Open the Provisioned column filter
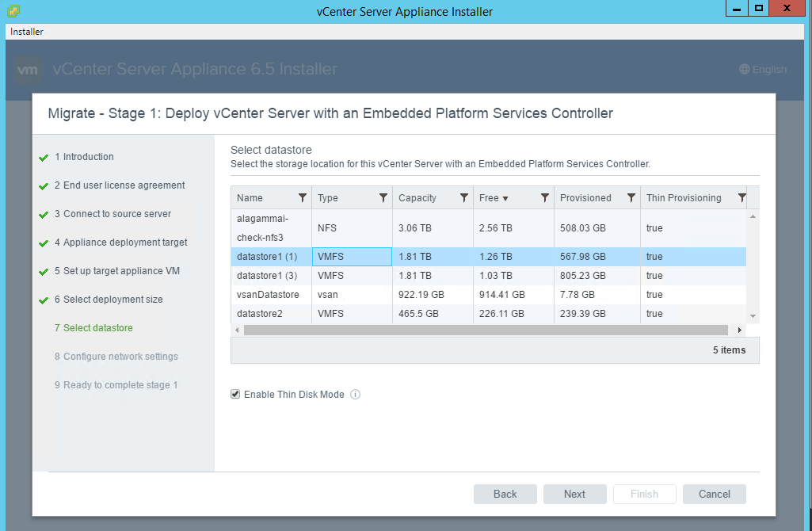Screen dimensions: 812x531 (631, 197)
